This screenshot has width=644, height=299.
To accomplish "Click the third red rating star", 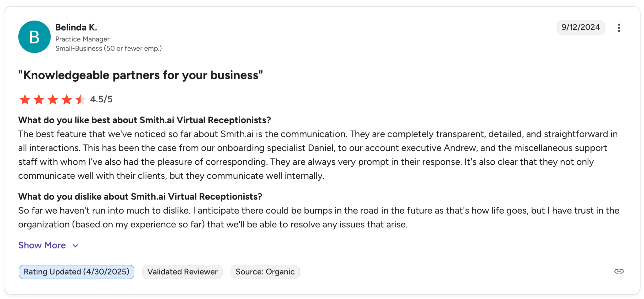I will point(53,100).
